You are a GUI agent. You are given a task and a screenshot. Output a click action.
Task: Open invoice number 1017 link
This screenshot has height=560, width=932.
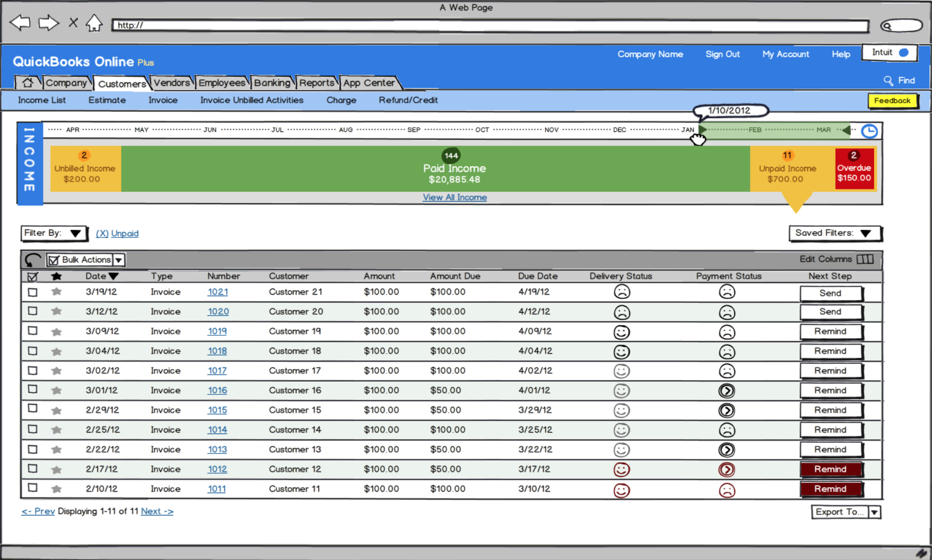pos(217,371)
